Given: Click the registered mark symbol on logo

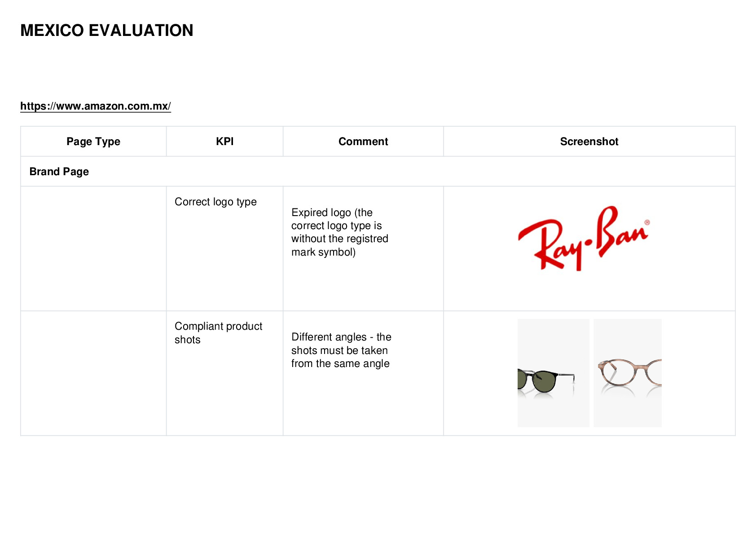Looking at the screenshot, I should (647, 222).
